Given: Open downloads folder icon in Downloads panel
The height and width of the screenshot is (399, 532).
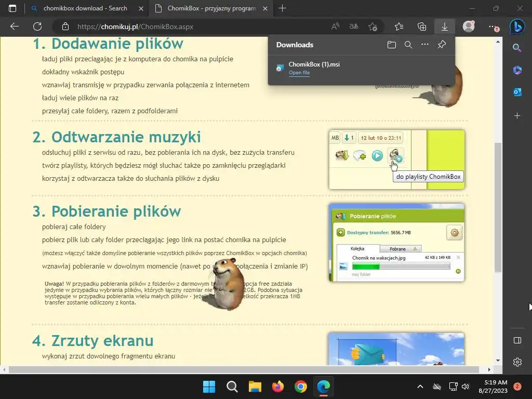Looking at the screenshot, I should click(392, 45).
